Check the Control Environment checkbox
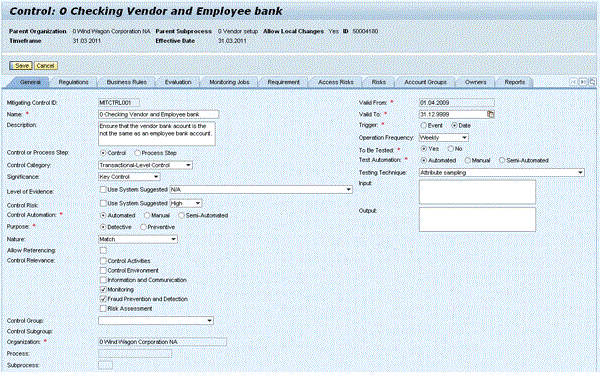The image size is (600, 372). [x=103, y=270]
